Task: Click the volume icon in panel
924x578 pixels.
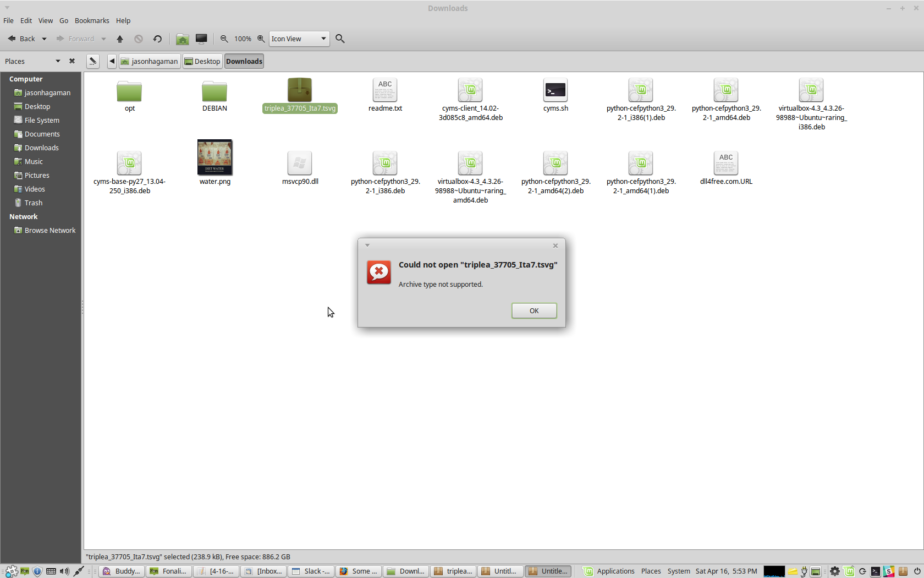Action: tap(64, 571)
